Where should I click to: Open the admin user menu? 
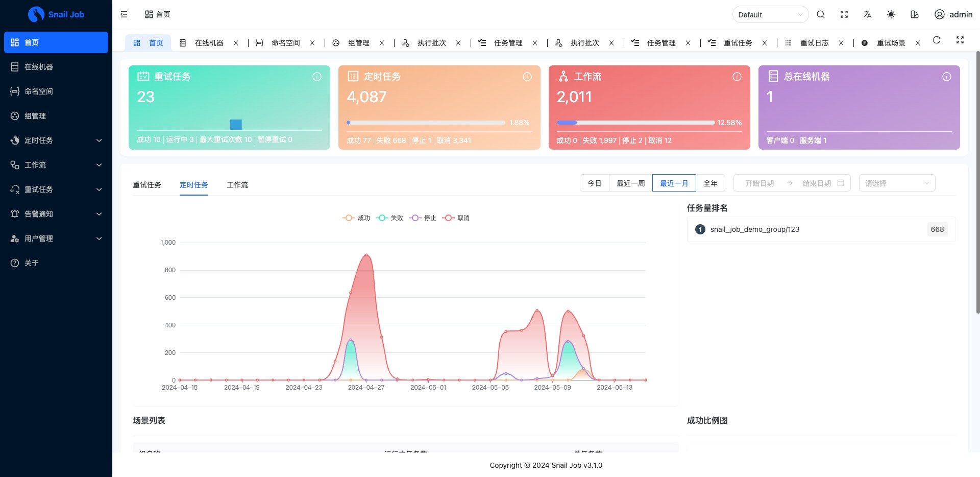[953, 14]
